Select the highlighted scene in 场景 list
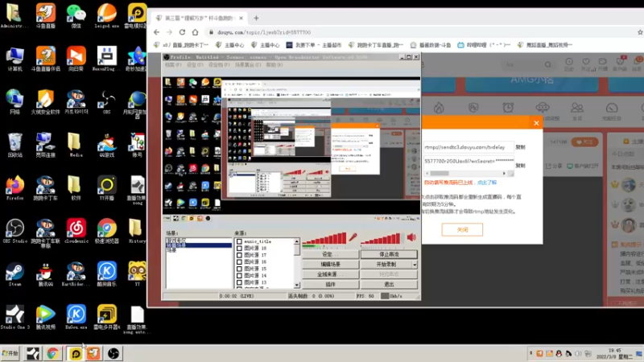This screenshot has height=362, width=644. tap(199, 245)
